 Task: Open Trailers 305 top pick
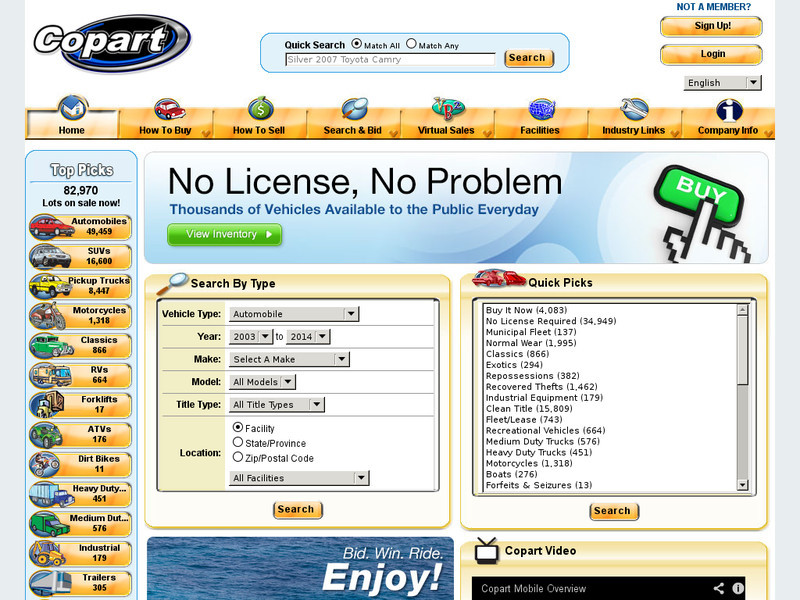pyautogui.click(x=81, y=583)
